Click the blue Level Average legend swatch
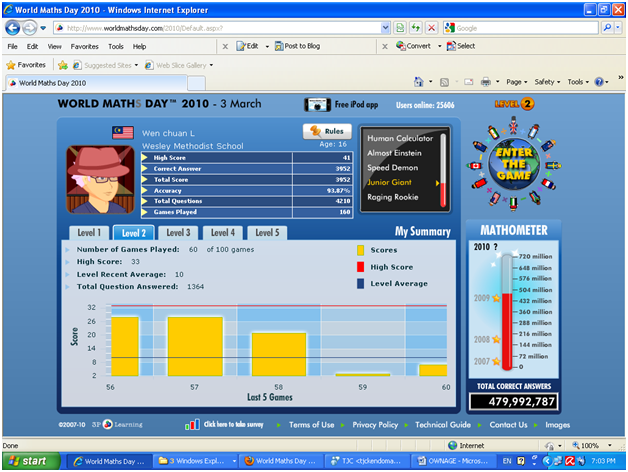 [x=360, y=284]
